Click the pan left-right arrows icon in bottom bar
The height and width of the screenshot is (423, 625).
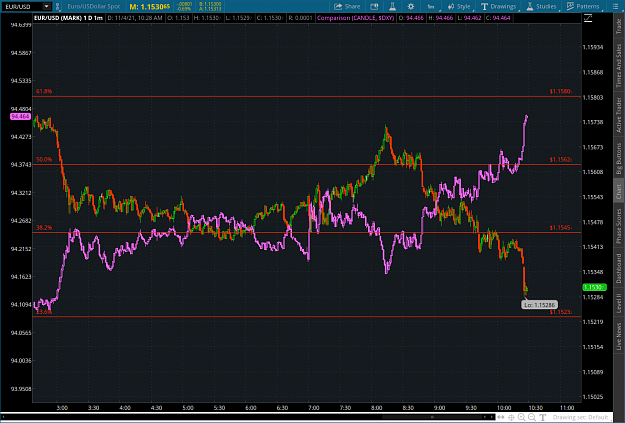[501, 417]
